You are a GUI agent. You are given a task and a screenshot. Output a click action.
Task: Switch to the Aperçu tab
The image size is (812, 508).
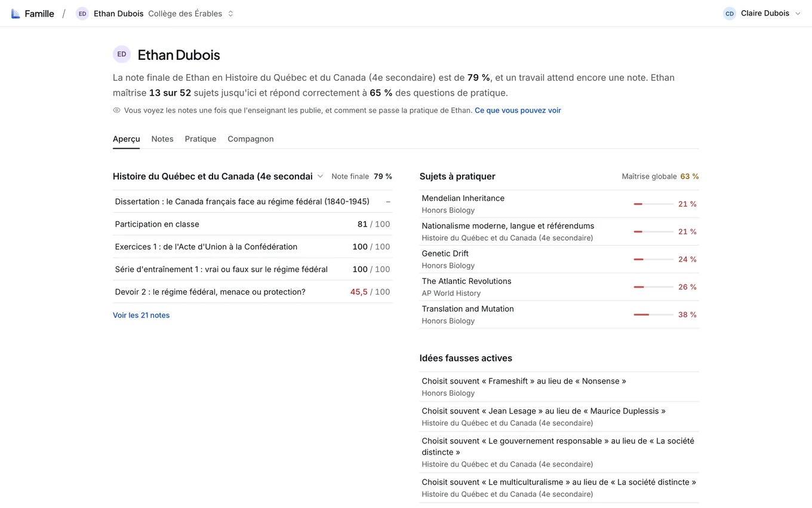127,139
